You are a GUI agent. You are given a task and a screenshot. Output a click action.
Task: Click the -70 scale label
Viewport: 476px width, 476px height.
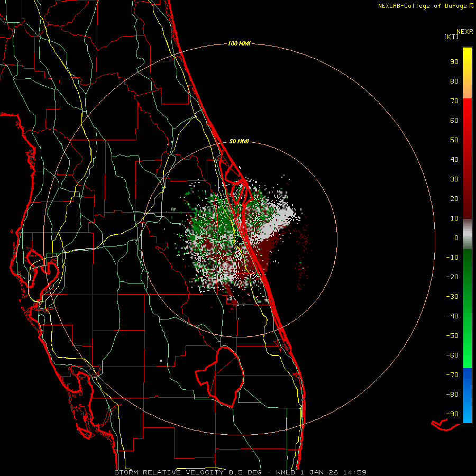(x=452, y=375)
